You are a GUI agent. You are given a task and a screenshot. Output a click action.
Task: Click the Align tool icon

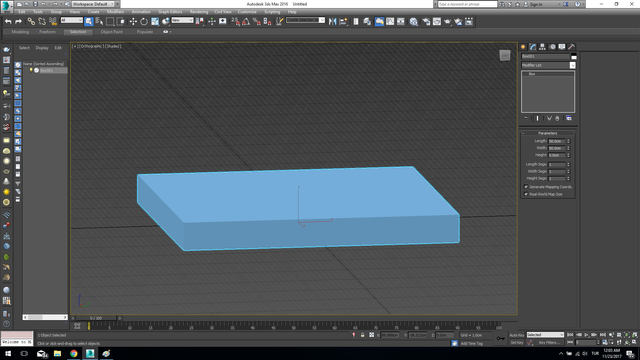click(343, 21)
